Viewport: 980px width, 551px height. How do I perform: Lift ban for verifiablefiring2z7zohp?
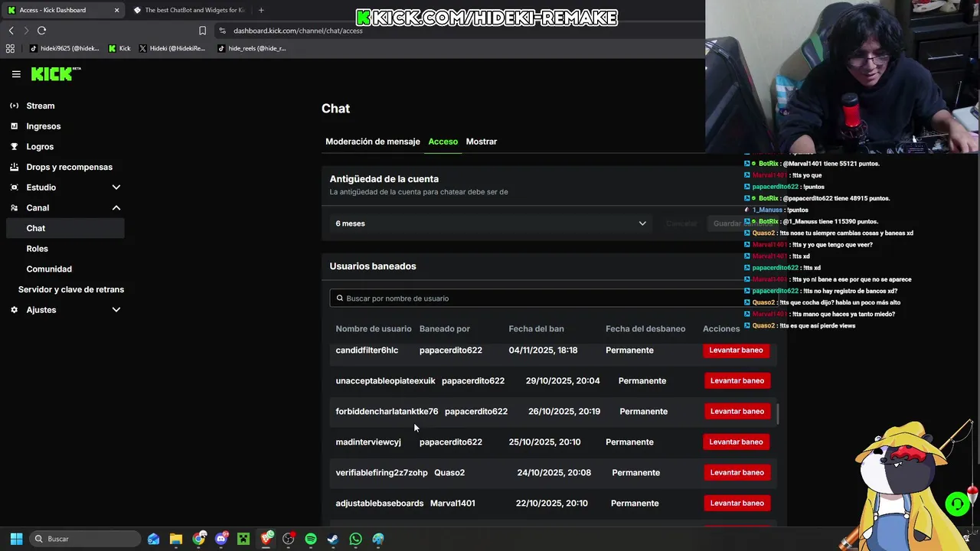click(737, 472)
